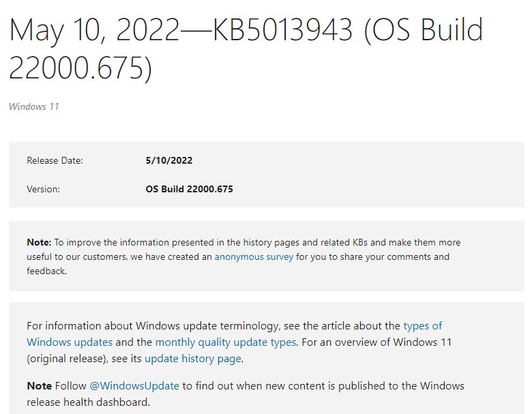Click the italic Windows 11 label
532x414 pixels.
pos(34,106)
